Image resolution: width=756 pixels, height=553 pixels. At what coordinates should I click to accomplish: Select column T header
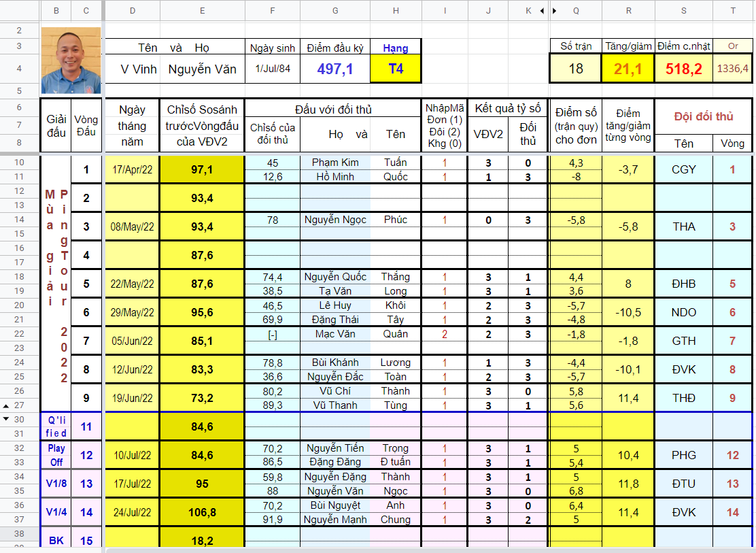pyautogui.click(x=733, y=11)
